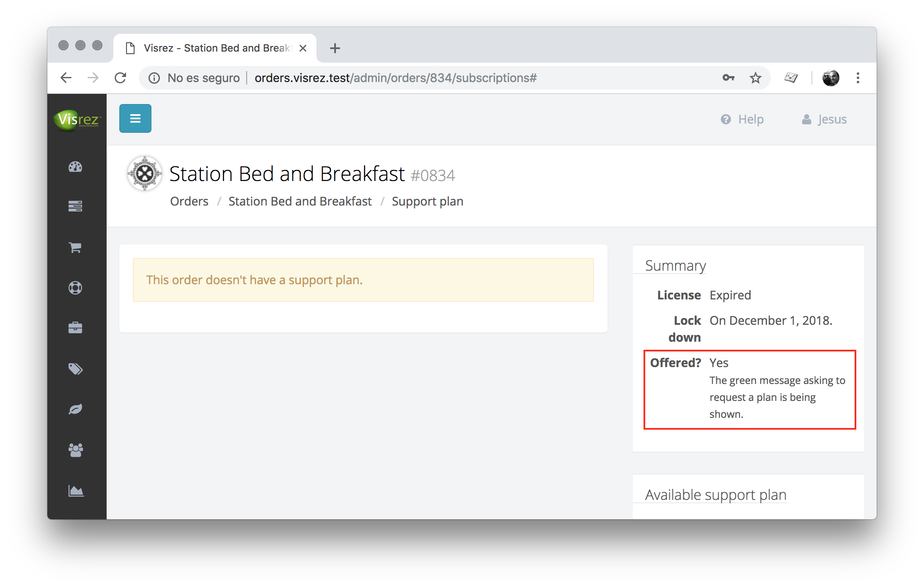Click the browser address bar URL
Viewport: 924px width, 587px height.
point(396,78)
